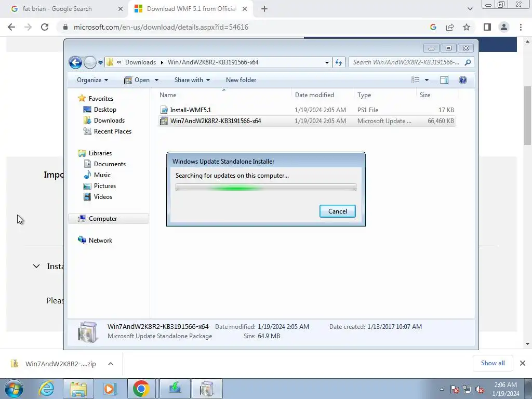Click the share page icon in Chrome
This screenshot has width=532, height=399.
pyautogui.click(x=450, y=27)
